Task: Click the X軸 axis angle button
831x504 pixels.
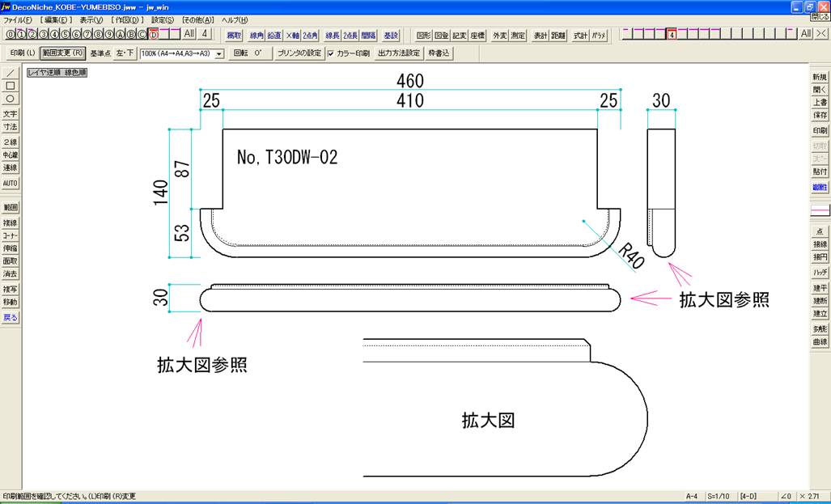Action: [292, 36]
